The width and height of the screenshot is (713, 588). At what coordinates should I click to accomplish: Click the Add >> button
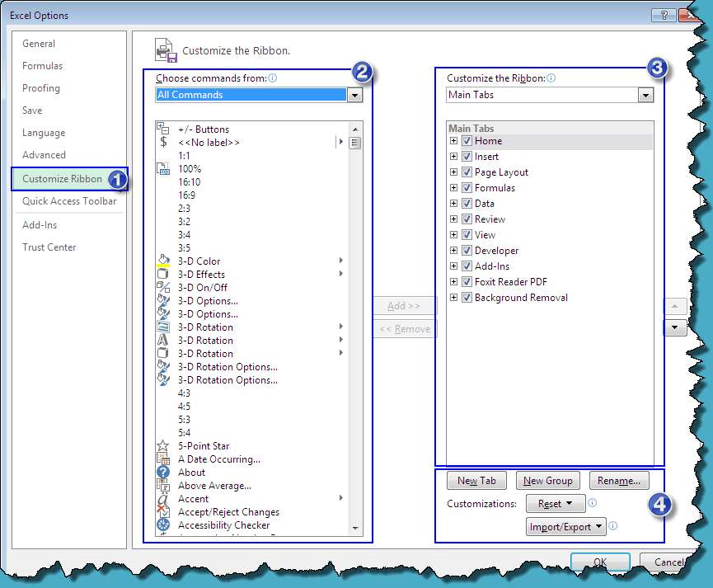coord(404,306)
